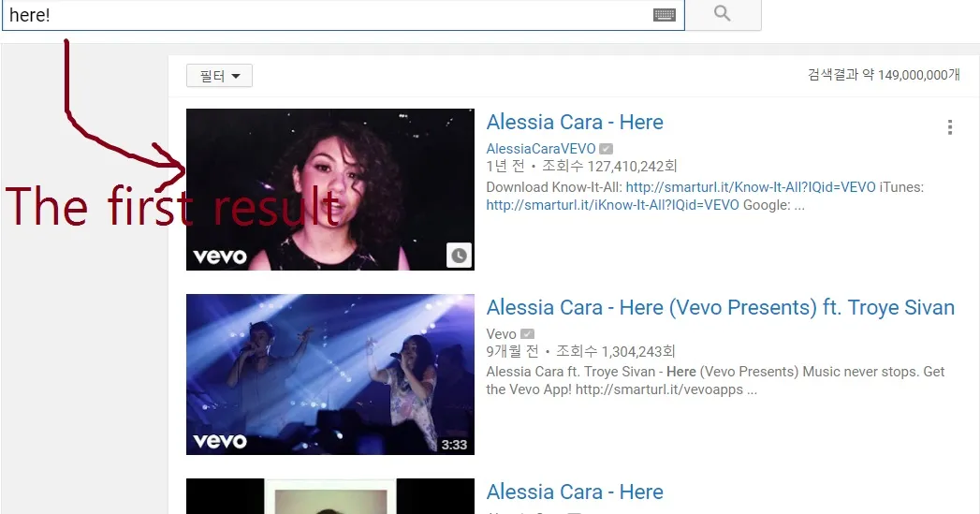The image size is (980, 514).
Task: Visit the Vevo channel link
Action: pos(502,334)
